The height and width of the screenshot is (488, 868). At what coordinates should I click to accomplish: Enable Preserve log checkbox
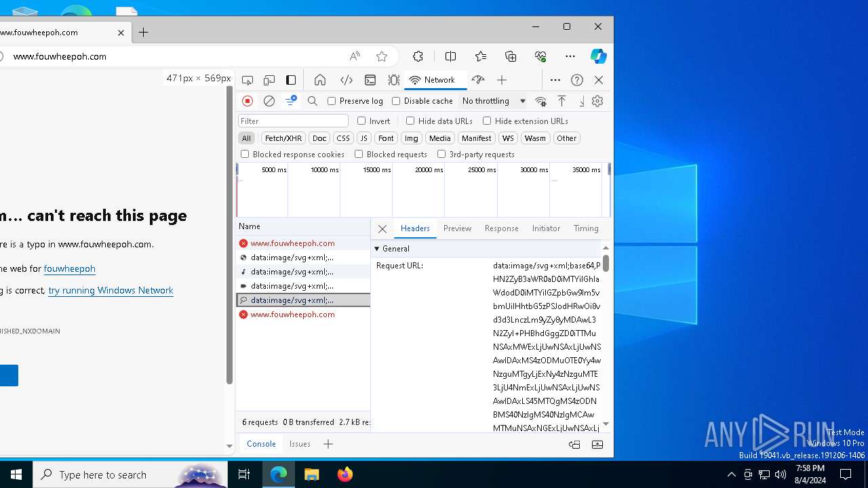(x=332, y=101)
